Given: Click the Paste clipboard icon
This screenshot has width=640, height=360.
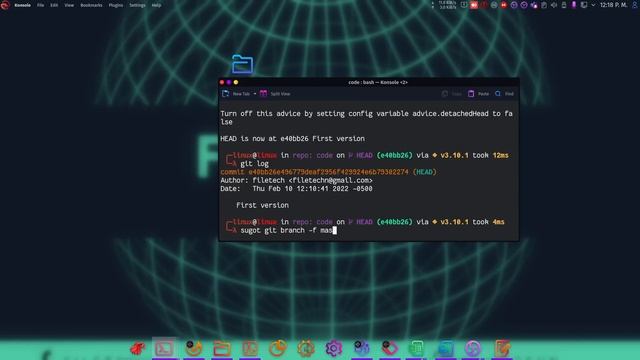Looking at the screenshot, I should click(x=471, y=94).
